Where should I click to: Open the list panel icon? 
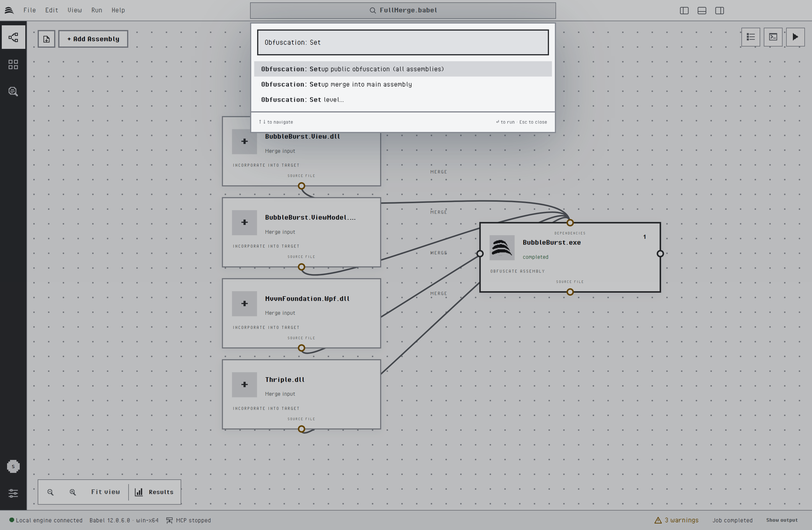point(751,37)
